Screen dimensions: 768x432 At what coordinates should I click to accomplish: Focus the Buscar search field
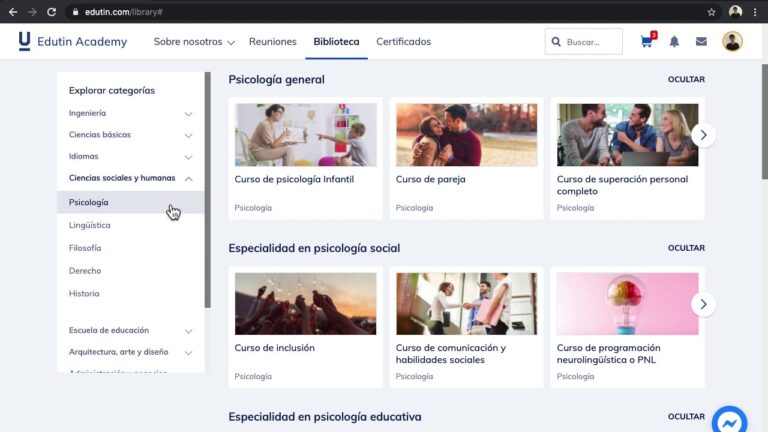[583, 42]
